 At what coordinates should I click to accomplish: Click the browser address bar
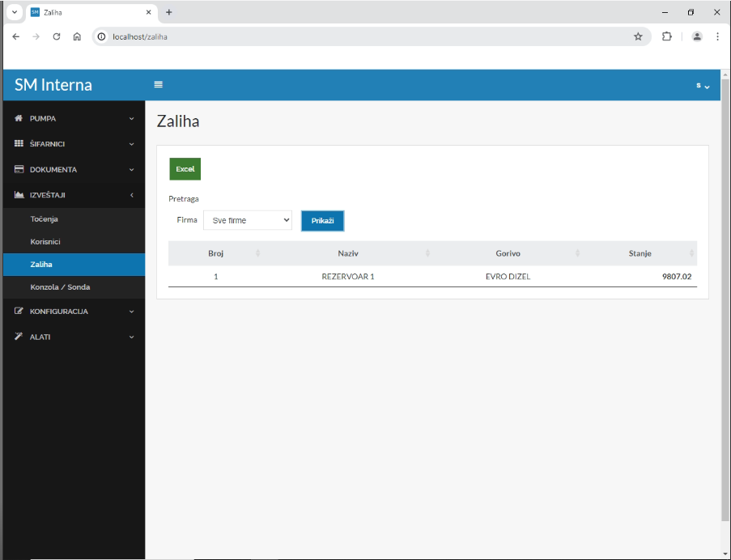tap(364, 36)
